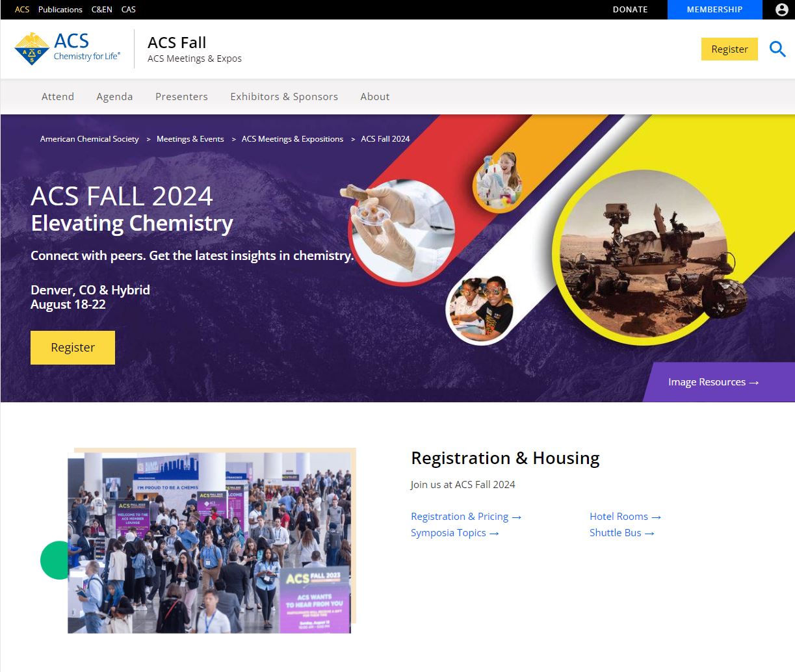Click the Registration & Housing heading
Viewport: 795px width, 672px height.
(x=505, y=458)
